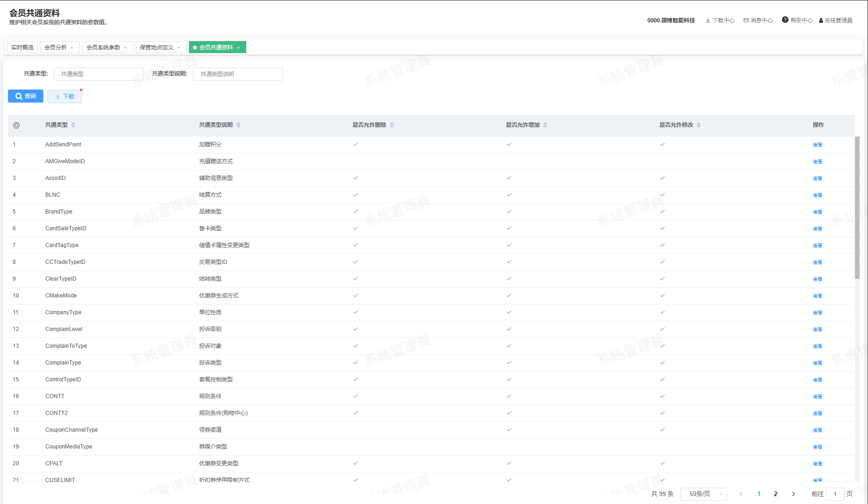Switch to 实时概览 tab
Screen dimensions: 868x504
click(22, 48)
